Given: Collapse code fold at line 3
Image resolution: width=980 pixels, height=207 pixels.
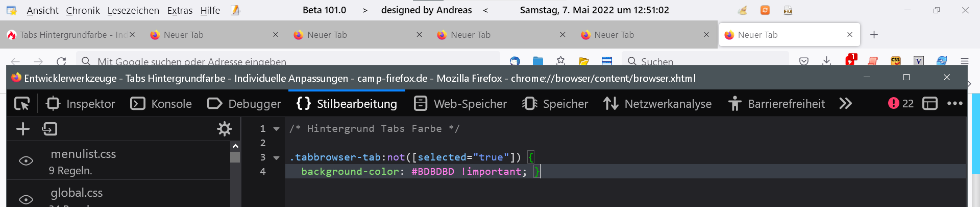Looking at the screenshot, I should click(x=277, y=157).
